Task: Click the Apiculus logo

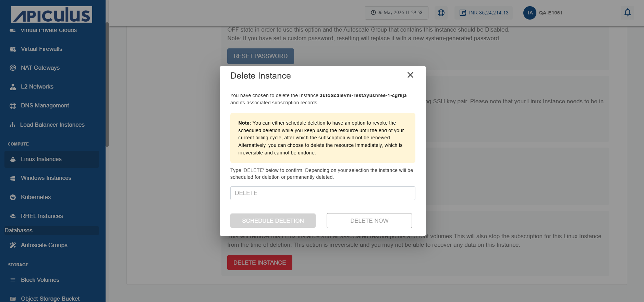Action: pos(51,14)
